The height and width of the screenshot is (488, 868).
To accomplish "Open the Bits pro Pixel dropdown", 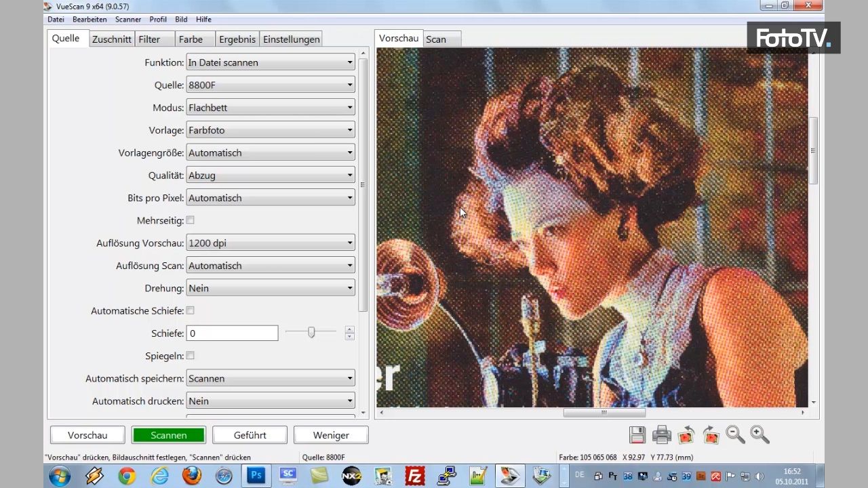I will 271,198.
